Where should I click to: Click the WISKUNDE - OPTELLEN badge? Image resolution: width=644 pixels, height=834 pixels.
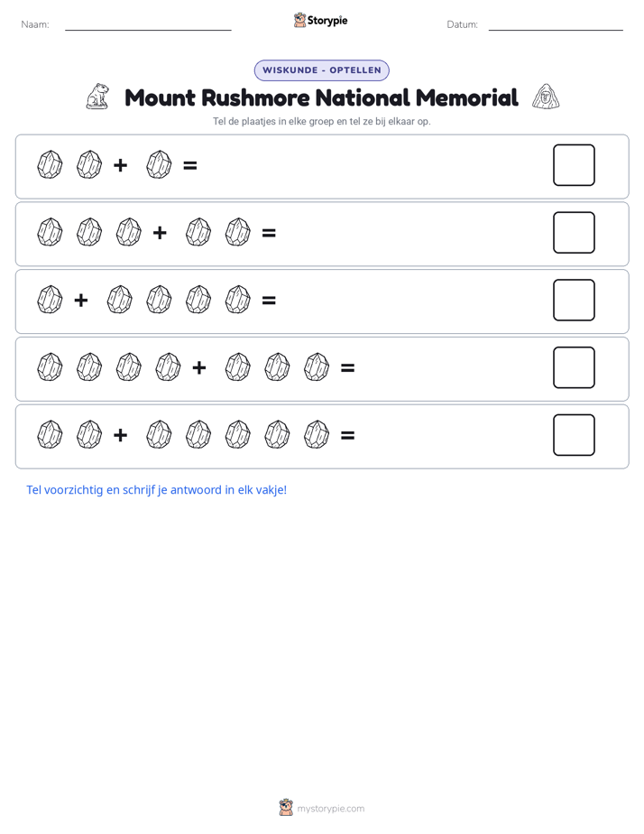[x=322, y=70]
